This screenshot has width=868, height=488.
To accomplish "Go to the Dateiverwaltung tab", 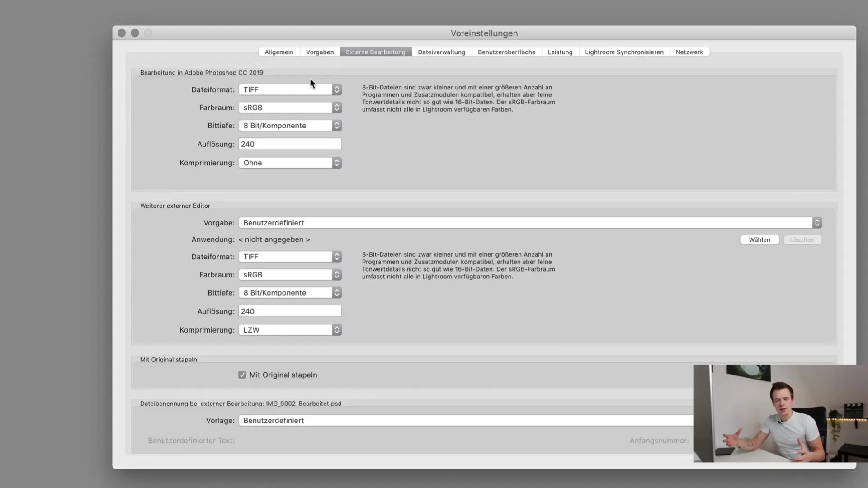I will 441,52.
